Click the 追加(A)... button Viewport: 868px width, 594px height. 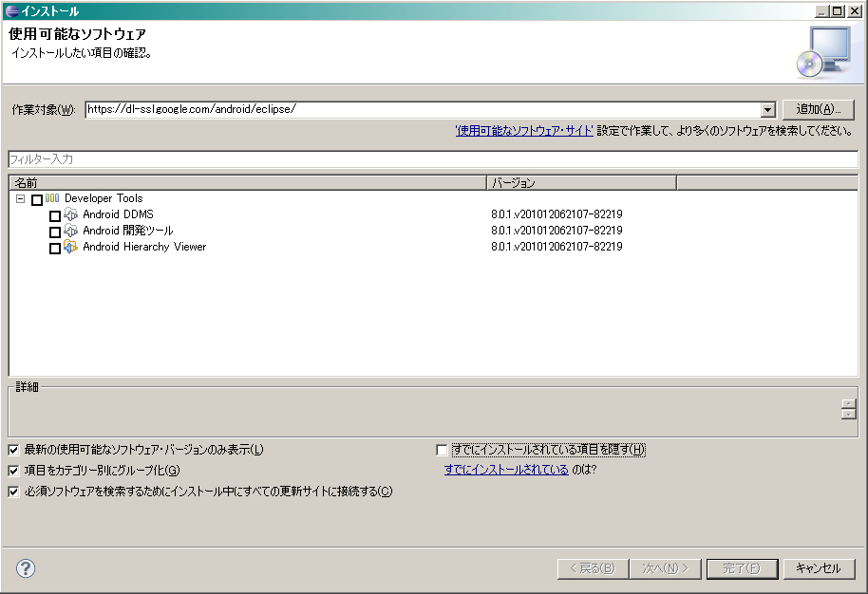coord(819,109)
